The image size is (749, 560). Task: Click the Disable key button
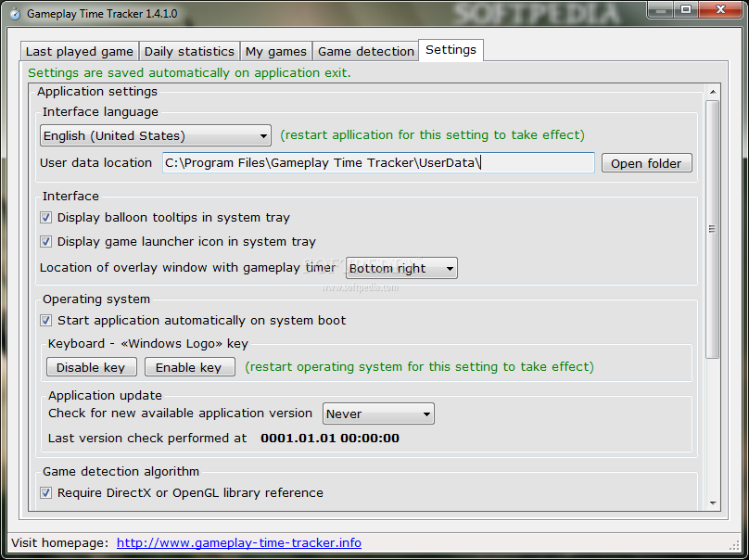tap(91, 367)
